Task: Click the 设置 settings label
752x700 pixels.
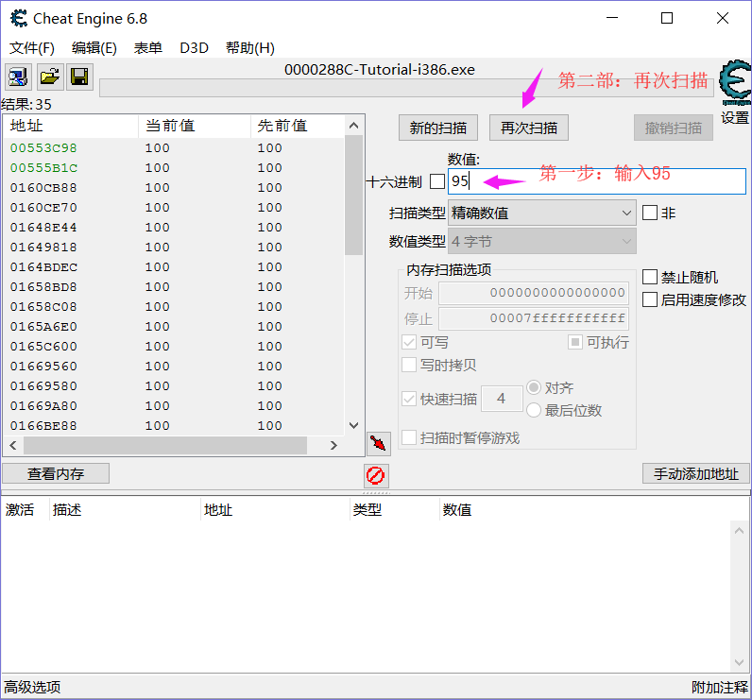Action: [735, 117]
